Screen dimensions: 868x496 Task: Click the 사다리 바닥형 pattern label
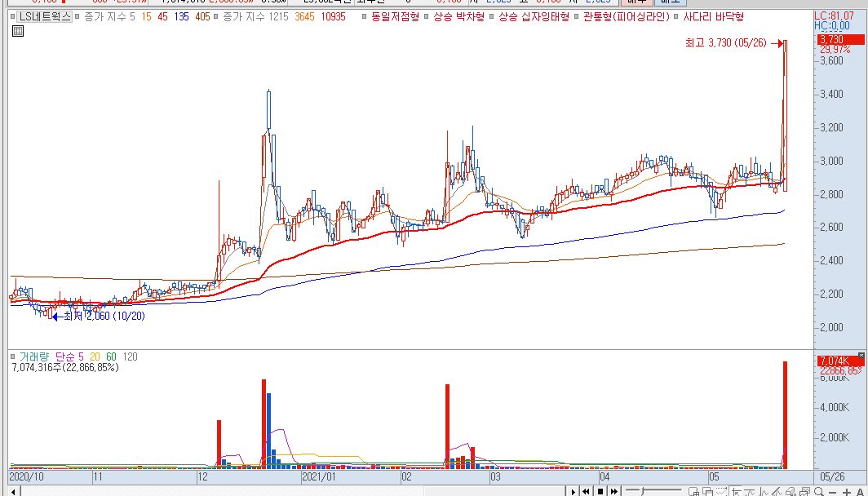[714, 16]
